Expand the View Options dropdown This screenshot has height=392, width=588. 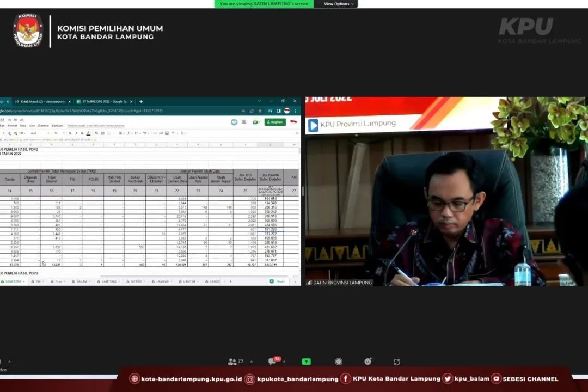click(339, 4)
